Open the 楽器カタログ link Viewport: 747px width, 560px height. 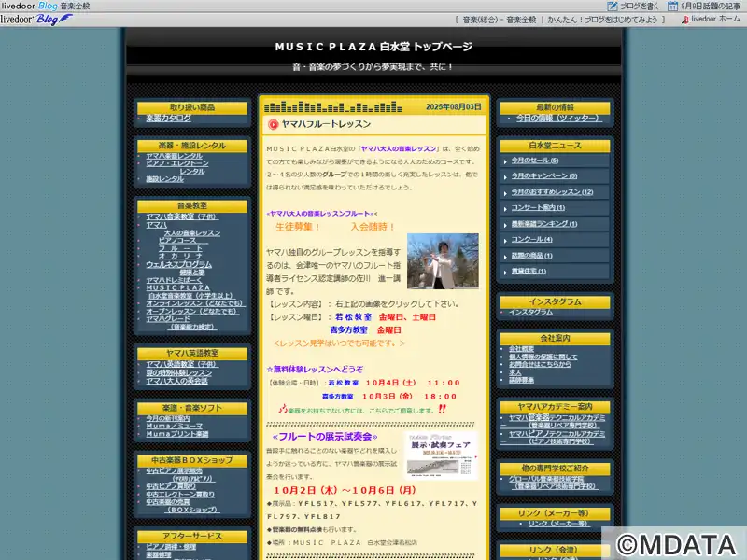(169, 118)
